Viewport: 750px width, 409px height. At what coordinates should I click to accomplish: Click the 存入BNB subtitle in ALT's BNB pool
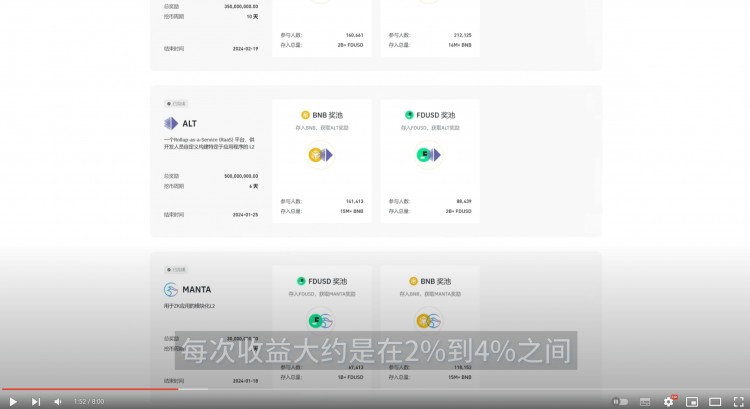[x=322, y=128]
